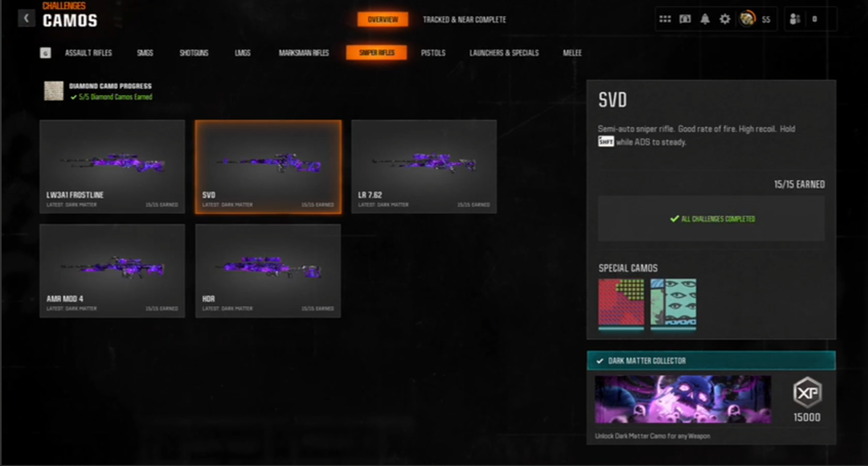This screenshot has height=466, width=868.
Task: Select the SMGs category
Action: 145,53
